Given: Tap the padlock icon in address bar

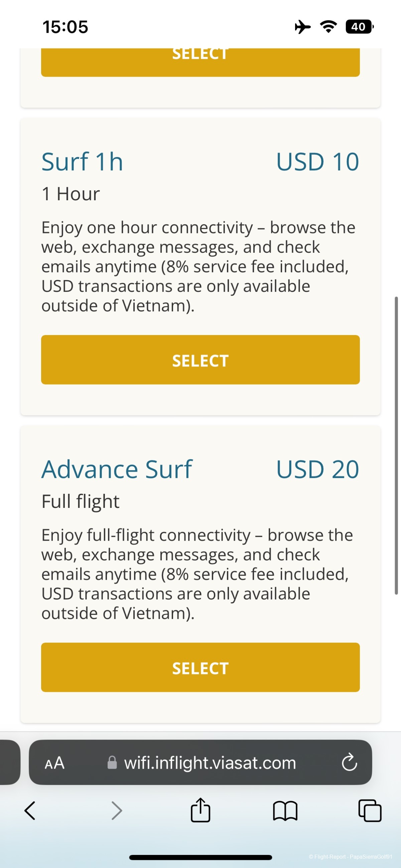Looking at the screenshot, I should (x=112, y=763).
